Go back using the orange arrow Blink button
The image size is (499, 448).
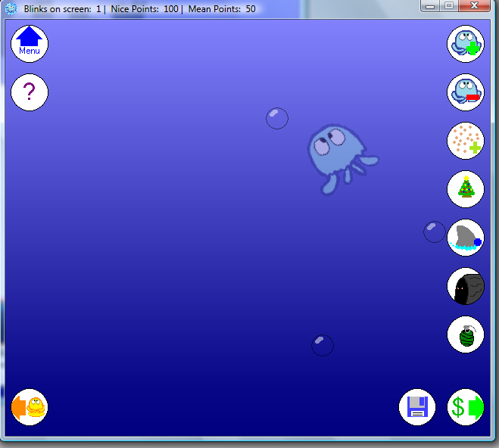30,407
